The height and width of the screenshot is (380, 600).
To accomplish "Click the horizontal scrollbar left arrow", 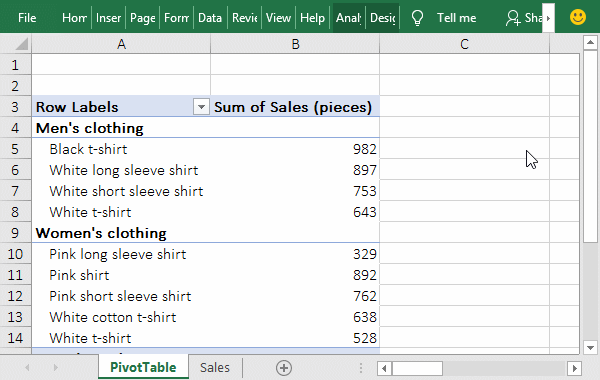I will pos(384,369).
